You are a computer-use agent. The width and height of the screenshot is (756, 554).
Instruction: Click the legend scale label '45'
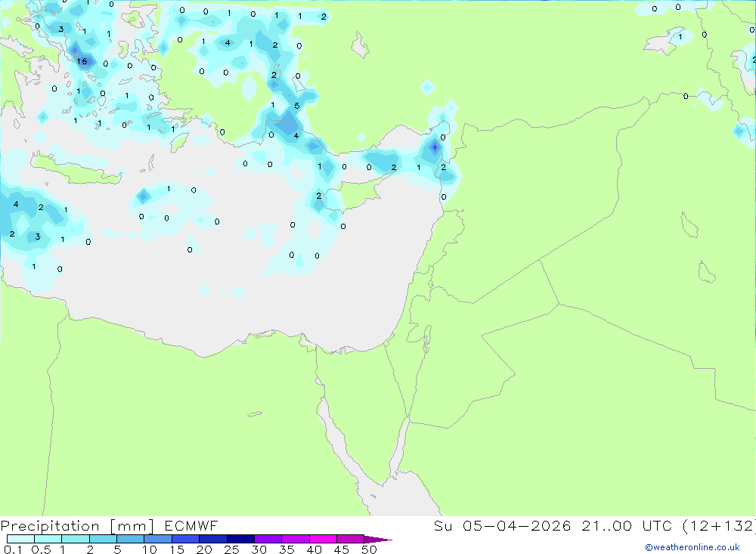point(342,549)
